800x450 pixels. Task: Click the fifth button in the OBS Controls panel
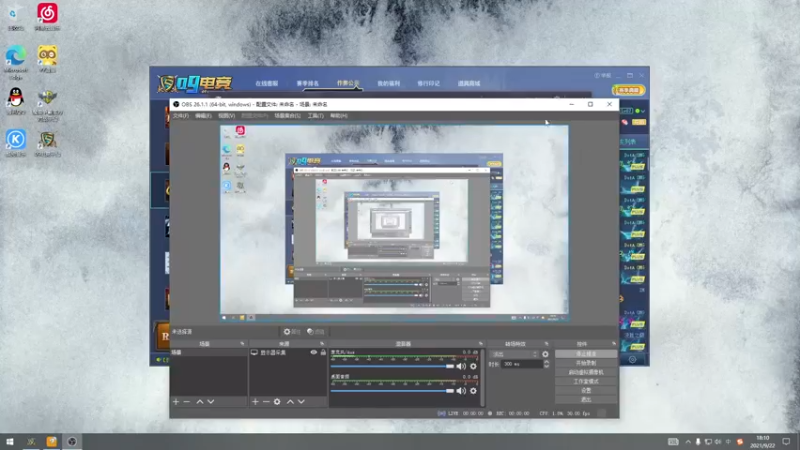point(586,390)
